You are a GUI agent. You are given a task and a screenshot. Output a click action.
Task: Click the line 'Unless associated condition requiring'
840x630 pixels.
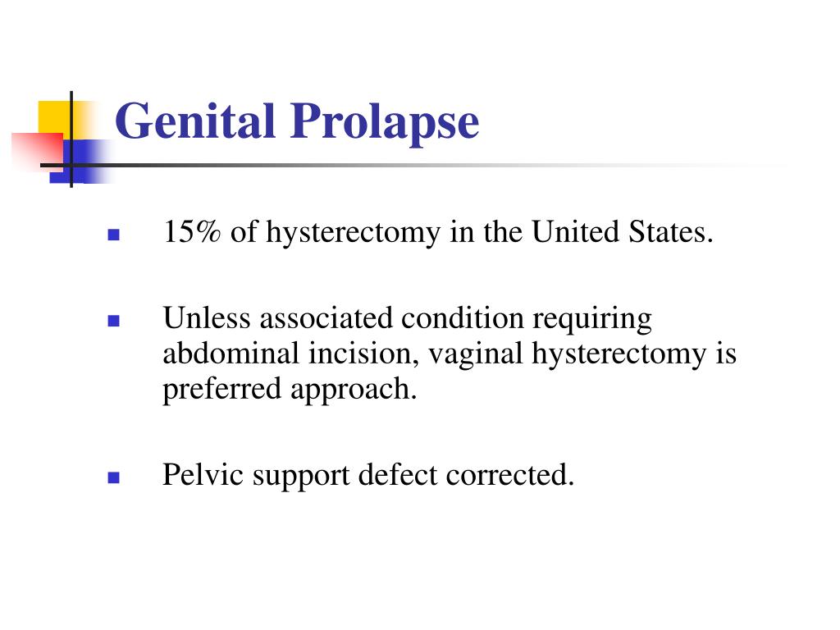(x=408, y=320)
